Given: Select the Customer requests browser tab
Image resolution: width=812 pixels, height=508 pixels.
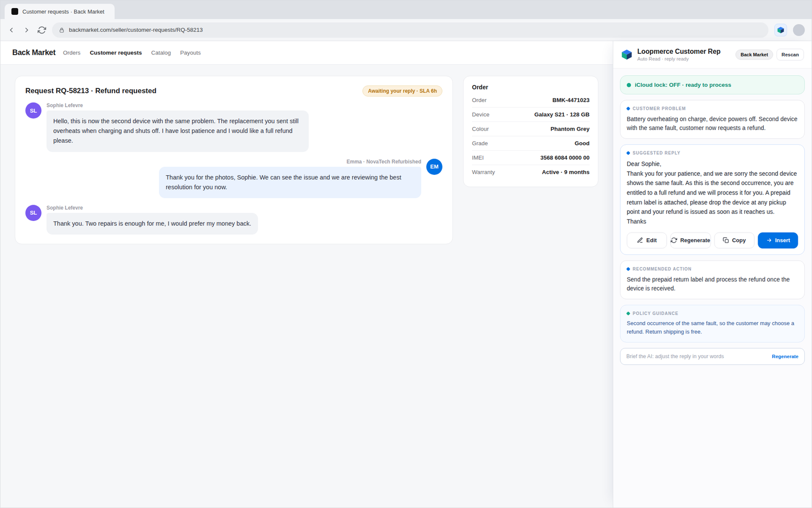Looking at the screenshot, I should 60,11.
